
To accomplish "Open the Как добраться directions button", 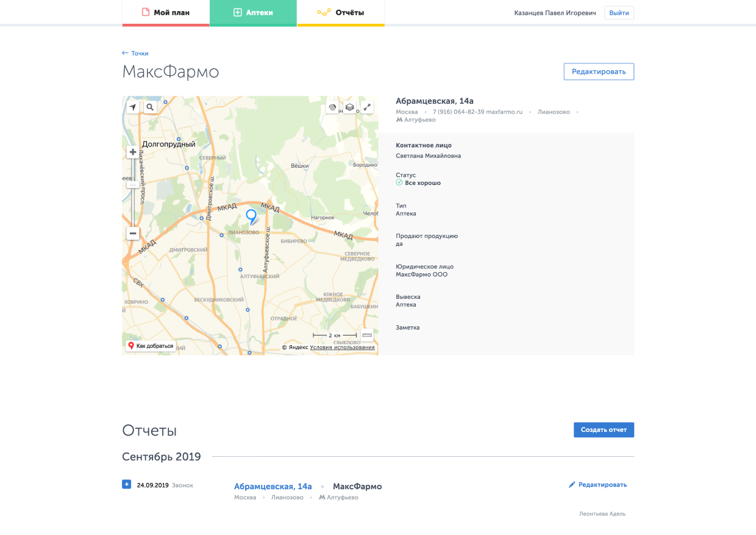I will pos(151,346).
